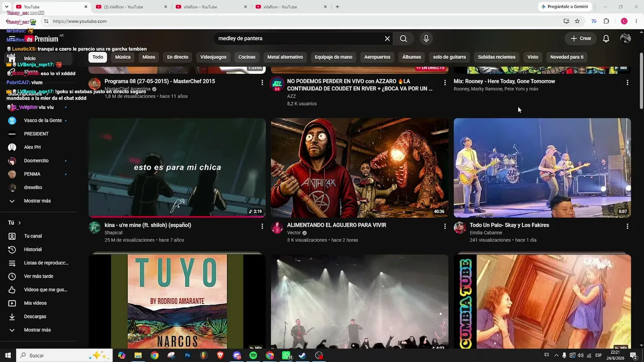The image size is (644, 362).
Task: Open YouTube notifications bell
Action: 606,39
